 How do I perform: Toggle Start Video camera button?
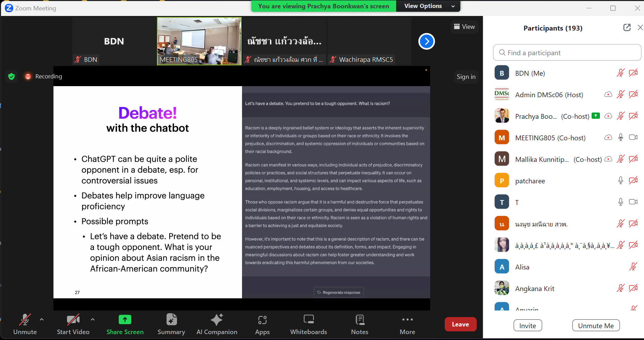click(73, 324)
